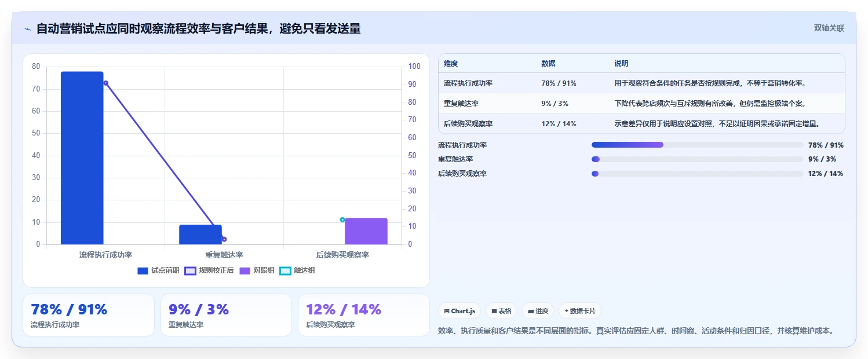Click the line point above the 流程执行成功率 bar

105,83
